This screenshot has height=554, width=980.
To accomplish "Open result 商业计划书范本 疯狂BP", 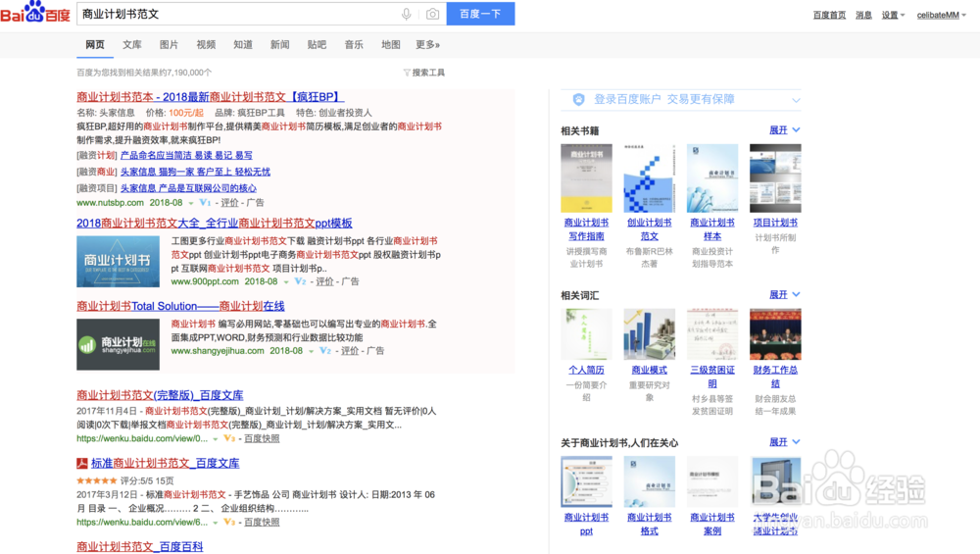I will [210, 97].
